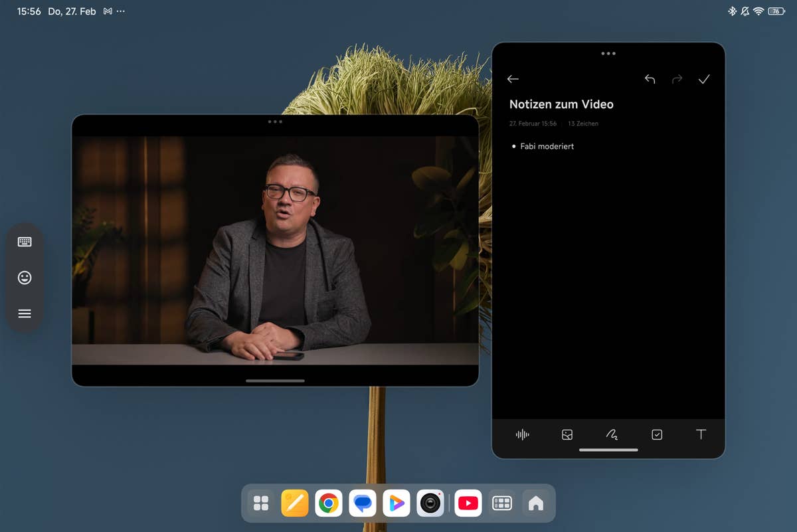797x532 pixels.
Task: Undo the last note edit
Action: [650, 80]
